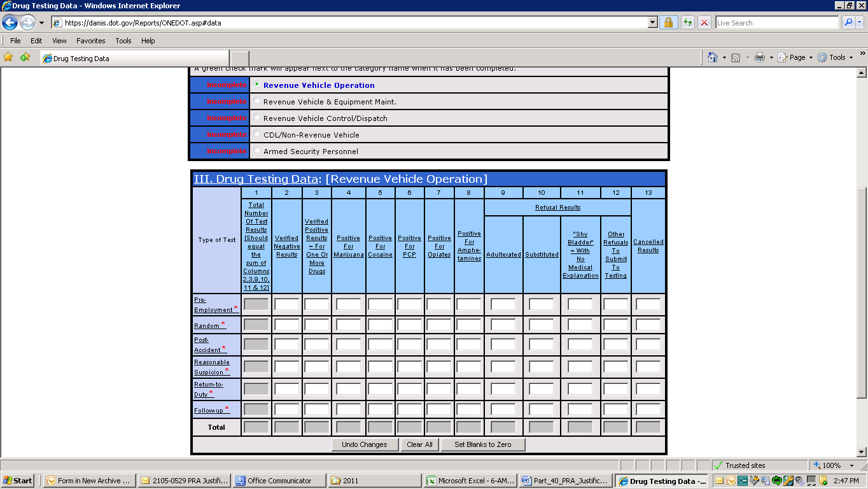Open the command bar Tools dropdown
The image size is (868, 489).
(836, 57)
